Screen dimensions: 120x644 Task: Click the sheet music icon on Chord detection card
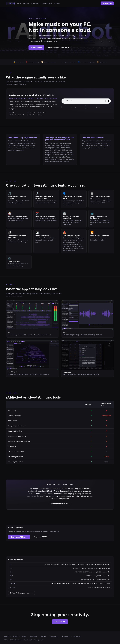tap(9, 259)
